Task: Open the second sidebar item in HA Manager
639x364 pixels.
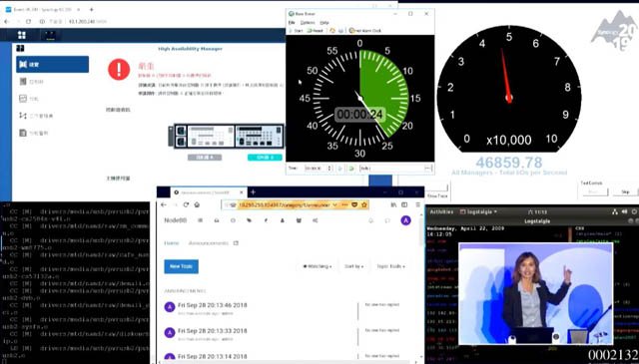Action: (52, 82)
